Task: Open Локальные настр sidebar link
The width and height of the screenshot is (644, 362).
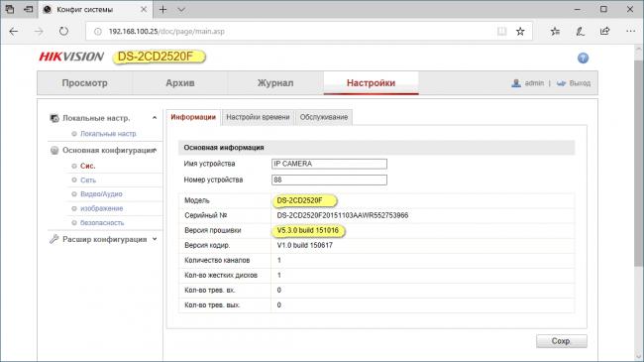Action: (x=108, y=134)
